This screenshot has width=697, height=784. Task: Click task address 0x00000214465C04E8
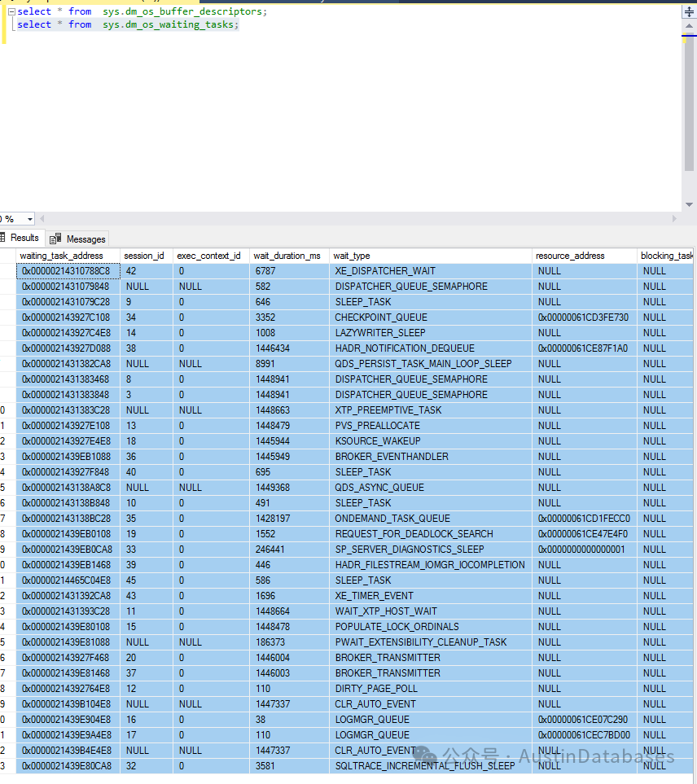68,581
